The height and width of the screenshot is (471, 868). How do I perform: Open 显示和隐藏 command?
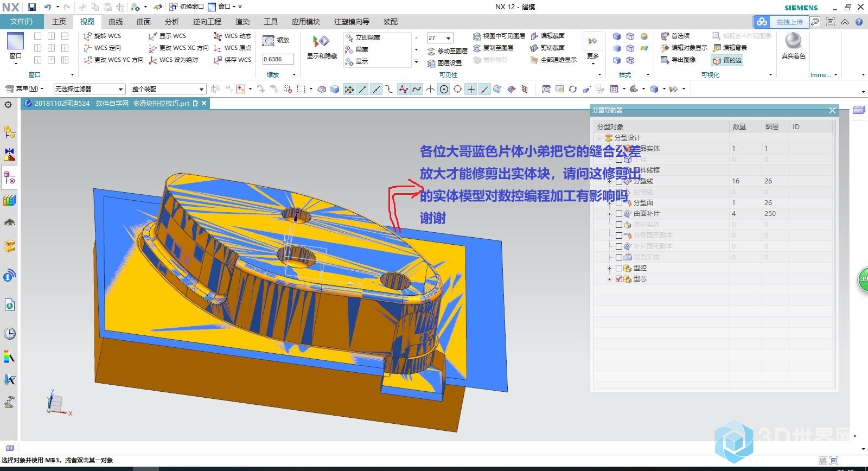[322, 47]
